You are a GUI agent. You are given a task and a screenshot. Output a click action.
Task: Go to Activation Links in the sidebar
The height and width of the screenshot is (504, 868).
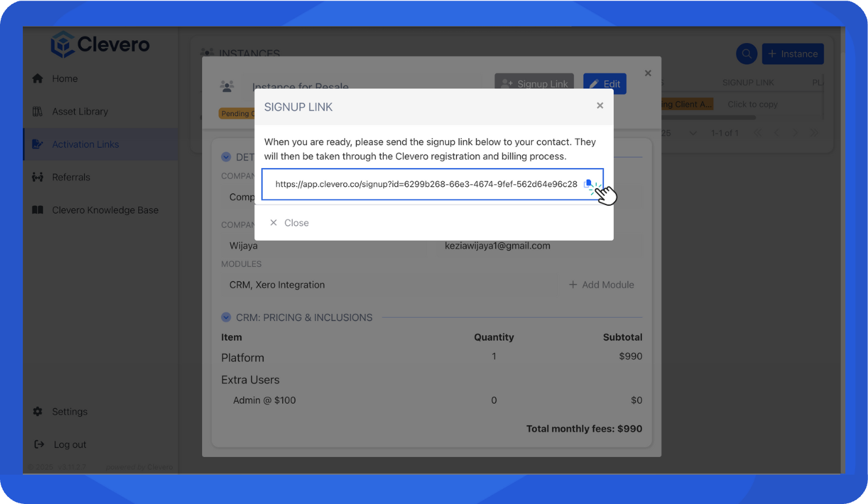click(100, 145)
